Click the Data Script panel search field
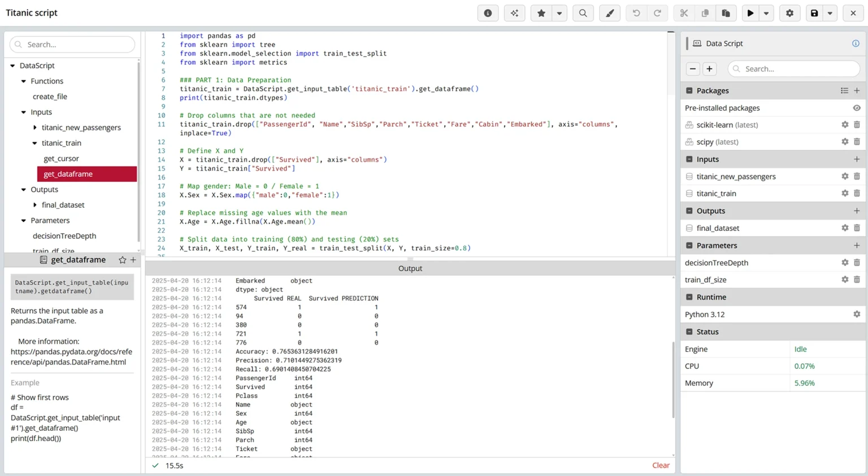The width and height of the screenshot is (868, 476). (x=794, y=69)
